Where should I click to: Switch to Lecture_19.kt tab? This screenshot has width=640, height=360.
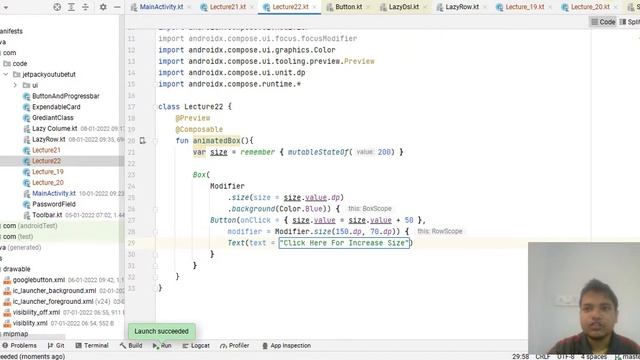[525, 7]
